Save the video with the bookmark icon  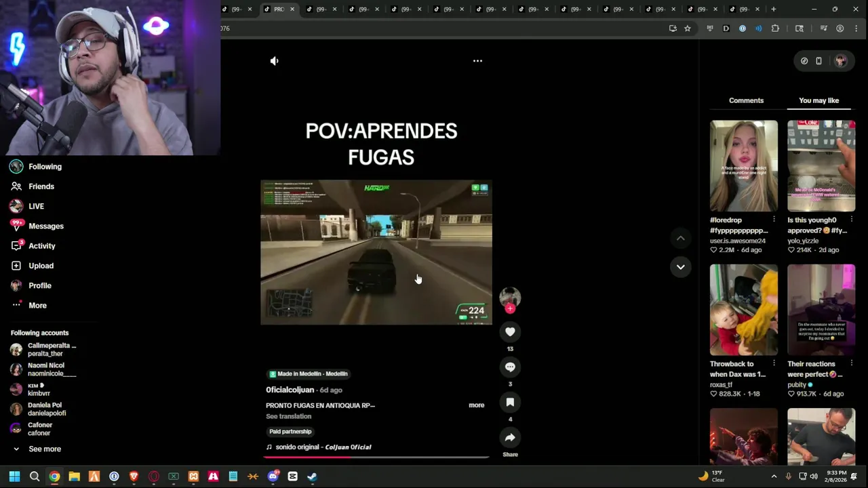pyautogui.click(x=510, y=402)
